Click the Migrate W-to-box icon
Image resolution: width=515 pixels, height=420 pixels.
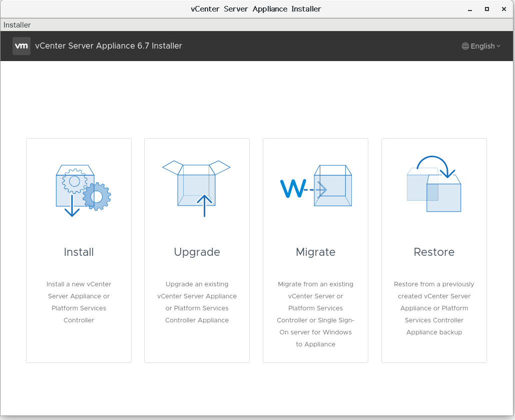coord(316,186)
